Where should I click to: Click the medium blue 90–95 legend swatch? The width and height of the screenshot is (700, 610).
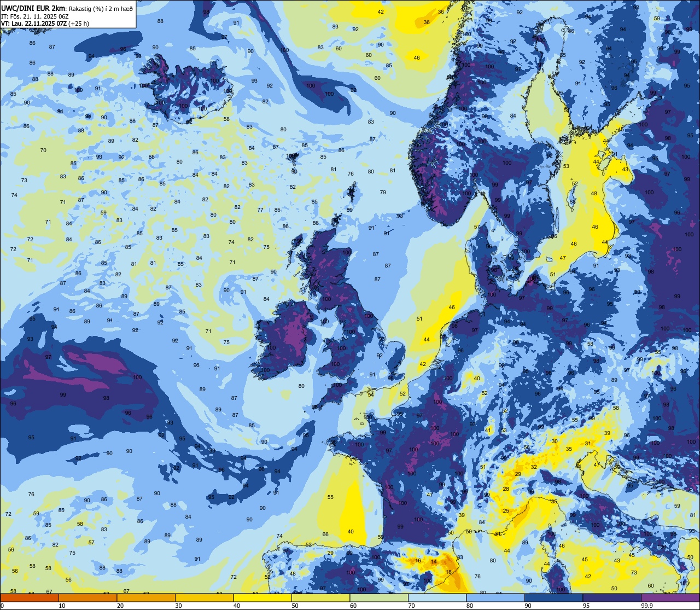tap(553, 597)
